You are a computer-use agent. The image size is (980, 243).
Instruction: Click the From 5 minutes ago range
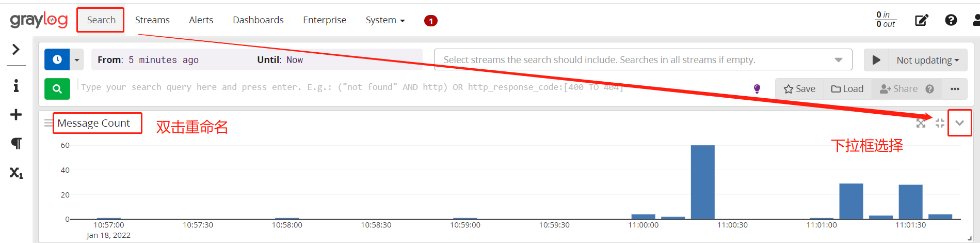click(148, 60)
